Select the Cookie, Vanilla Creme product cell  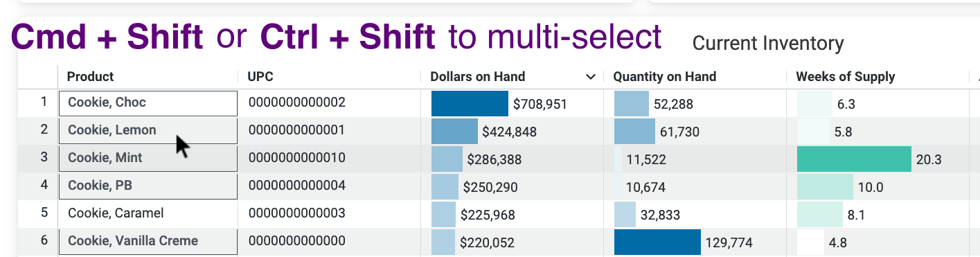tap(148, 242)
